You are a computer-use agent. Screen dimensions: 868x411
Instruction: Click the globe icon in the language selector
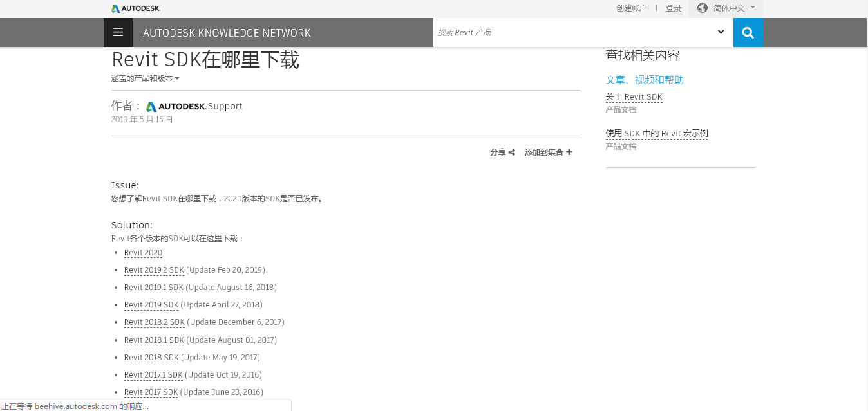702,8
